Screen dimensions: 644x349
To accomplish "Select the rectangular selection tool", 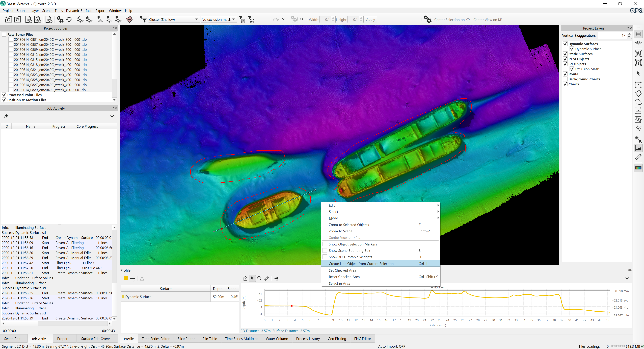I will [x=638, y=85].
